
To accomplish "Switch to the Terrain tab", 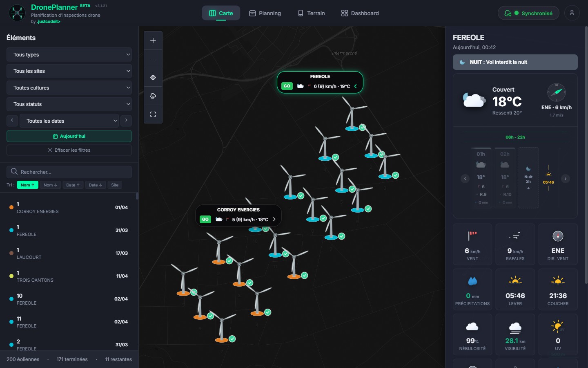I will 311,13.
